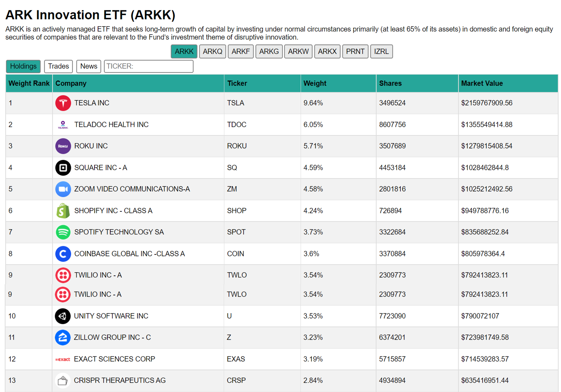Click the 3.6% weight value
This screenshot has height=392, width=561.
tap(311, 254)
